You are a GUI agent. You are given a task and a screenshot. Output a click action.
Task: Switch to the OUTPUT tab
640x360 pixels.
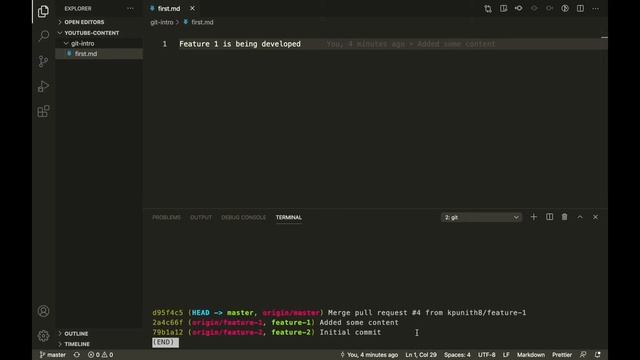[x=201, y=218]
